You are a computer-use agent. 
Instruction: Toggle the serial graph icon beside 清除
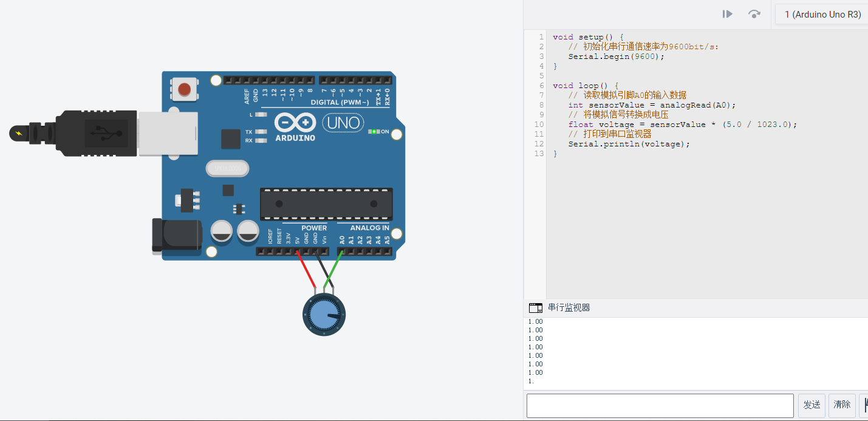tap(864, 405)
